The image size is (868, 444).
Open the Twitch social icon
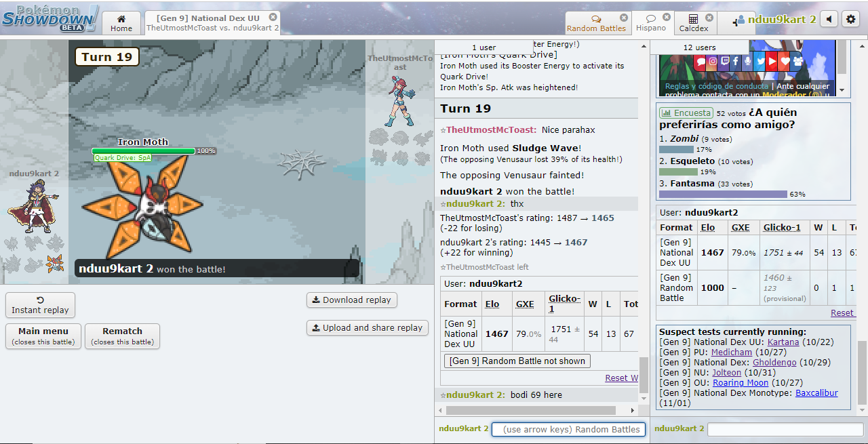click(724, 62)
